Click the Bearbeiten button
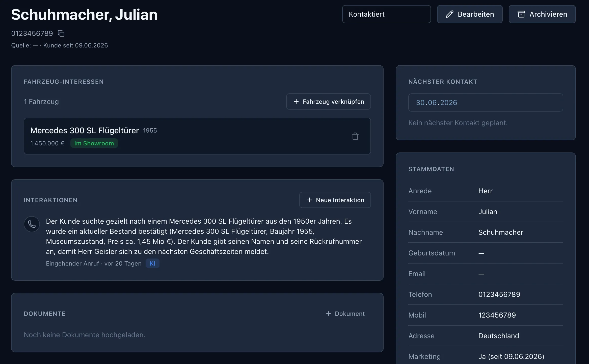The width and height of the screenshot is (589, 364). [470, 14]
